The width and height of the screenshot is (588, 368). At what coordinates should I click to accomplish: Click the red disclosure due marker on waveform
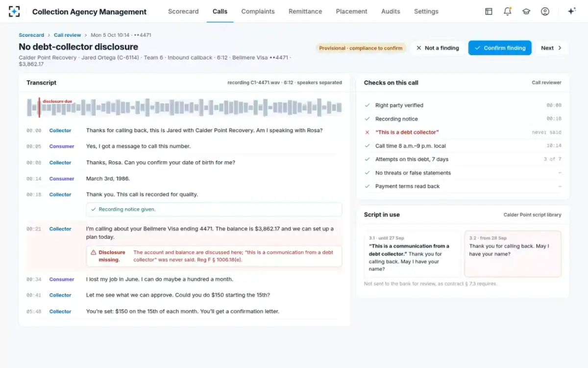point(40,107)
